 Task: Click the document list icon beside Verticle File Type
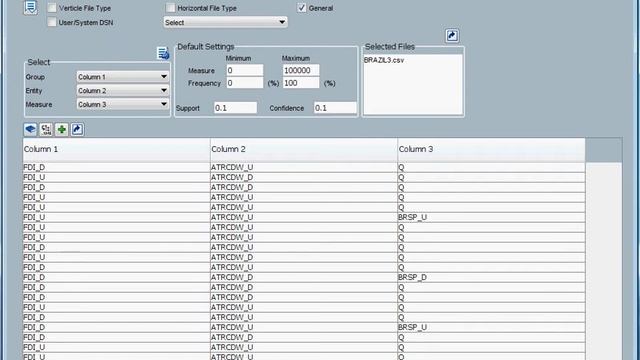pos(30,7)
